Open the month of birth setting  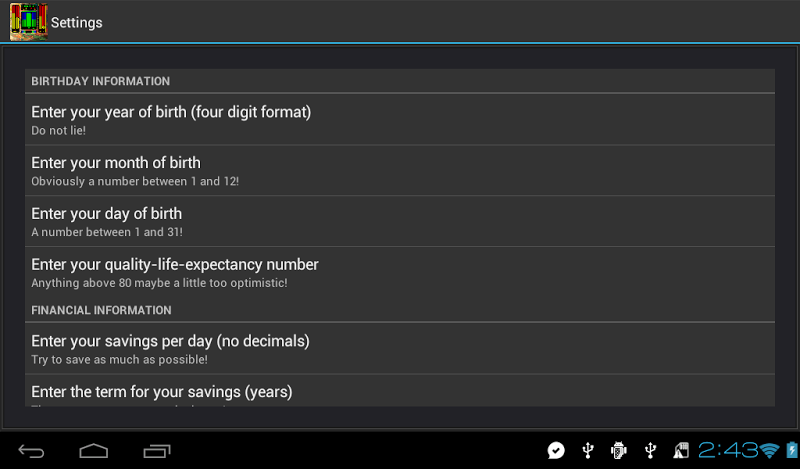click(400, 171)
